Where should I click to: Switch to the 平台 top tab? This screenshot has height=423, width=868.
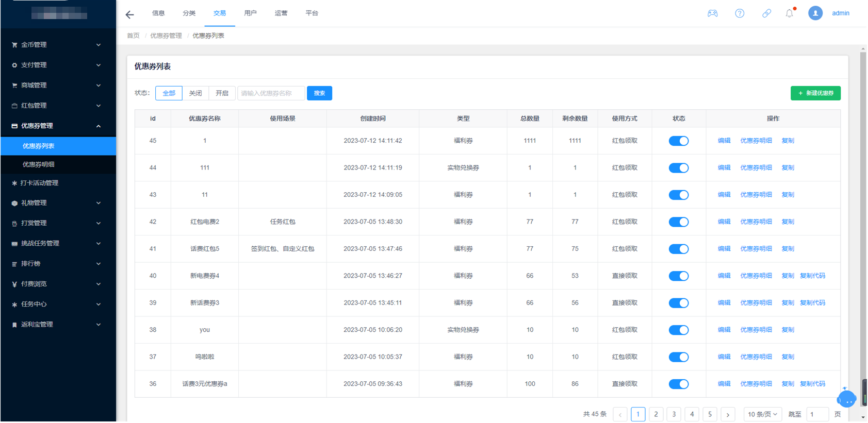click(312, 13)
